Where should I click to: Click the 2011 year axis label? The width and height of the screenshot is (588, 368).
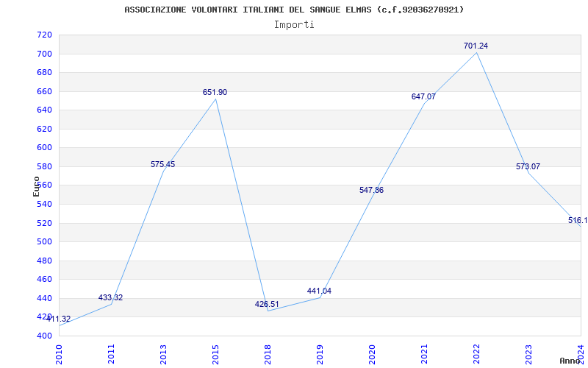pyautogui.click(x=111, y=354)
